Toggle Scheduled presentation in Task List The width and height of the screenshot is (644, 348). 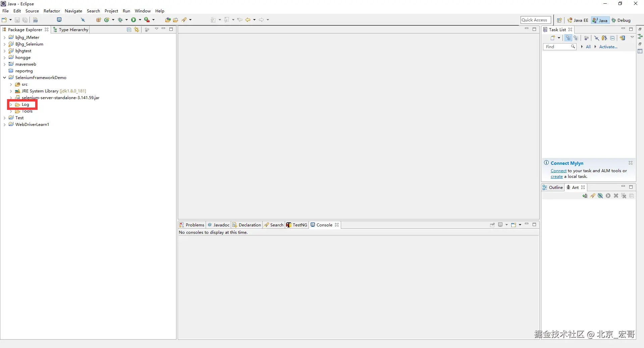point(576,38)
